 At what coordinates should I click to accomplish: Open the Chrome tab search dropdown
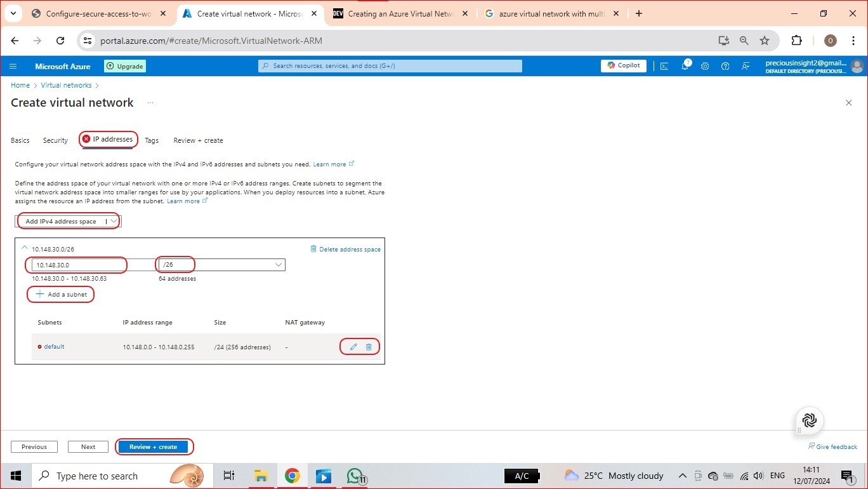(13, 13)
